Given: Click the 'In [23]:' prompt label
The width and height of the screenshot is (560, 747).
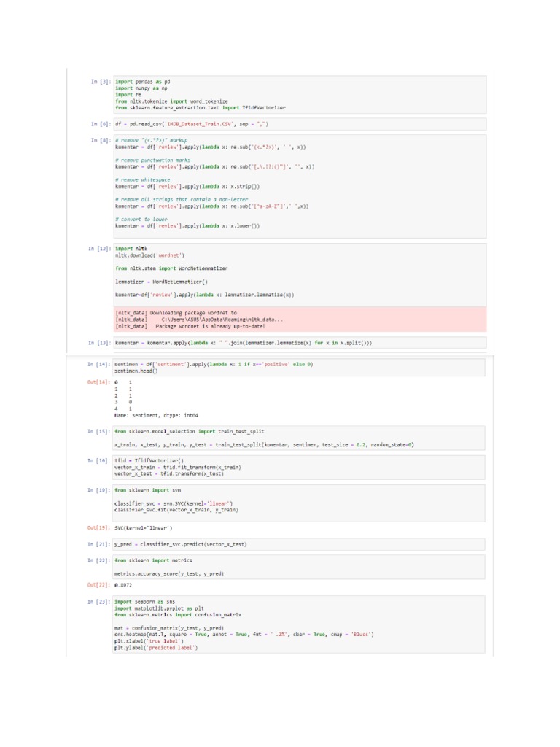Looking at the screenshot, I should point(98,602).
